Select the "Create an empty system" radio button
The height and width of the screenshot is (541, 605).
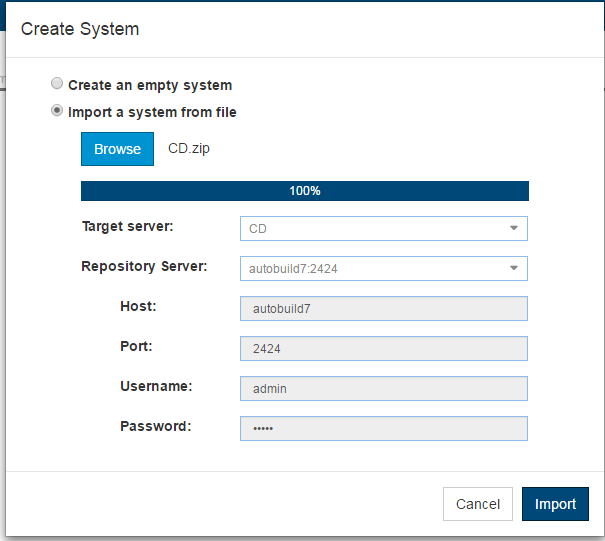57,83
